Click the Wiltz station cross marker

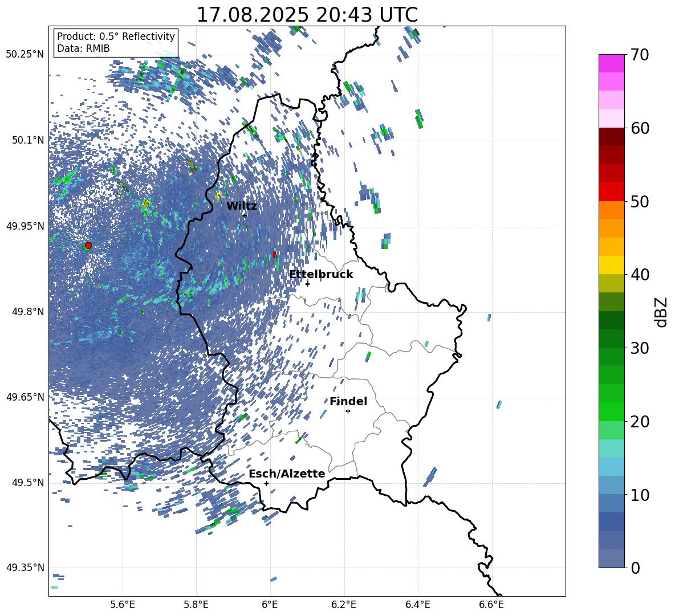click(x=245, y=215)
